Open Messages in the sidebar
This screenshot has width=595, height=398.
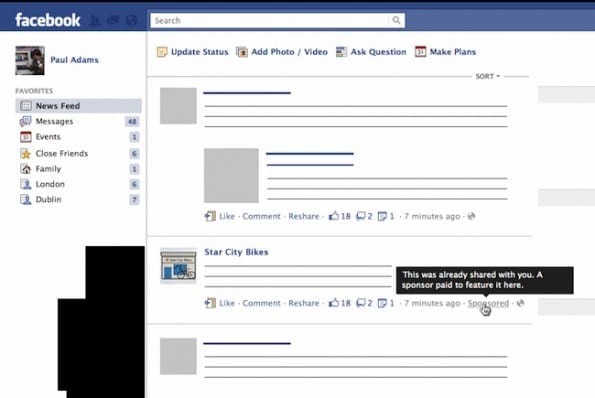pos(79,121)
